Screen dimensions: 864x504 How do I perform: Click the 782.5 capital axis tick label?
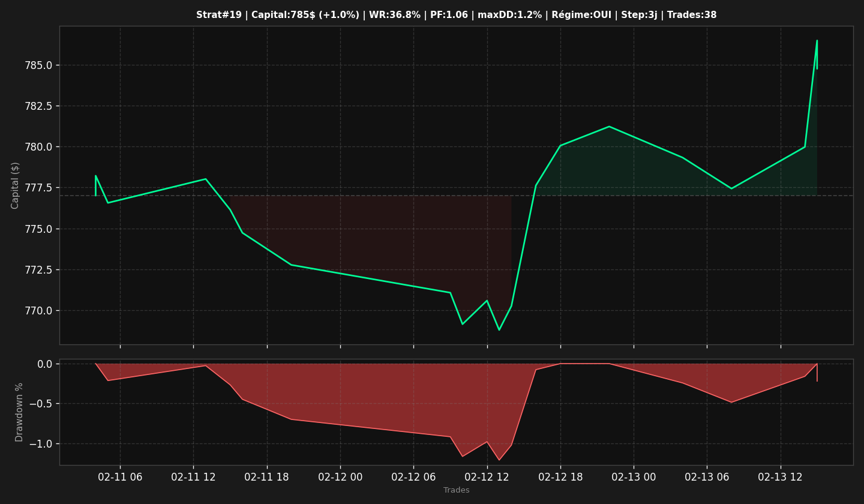tap(38, 106)
